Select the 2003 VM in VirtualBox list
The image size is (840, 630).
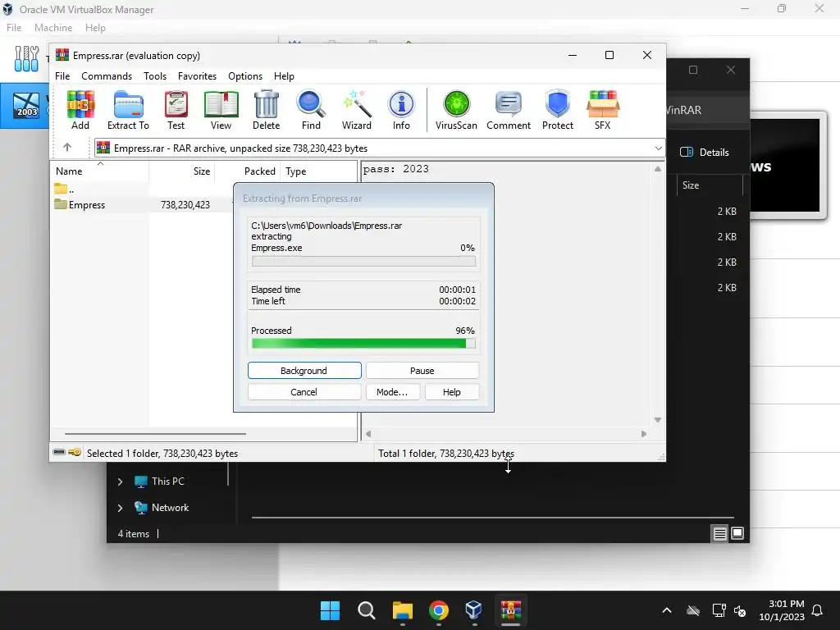[x=26, y=105]
